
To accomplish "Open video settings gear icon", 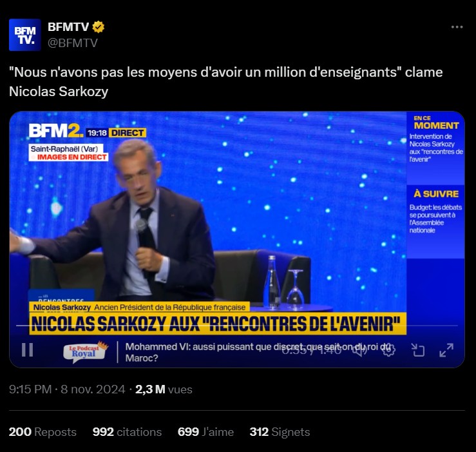I will click(388, 350).
